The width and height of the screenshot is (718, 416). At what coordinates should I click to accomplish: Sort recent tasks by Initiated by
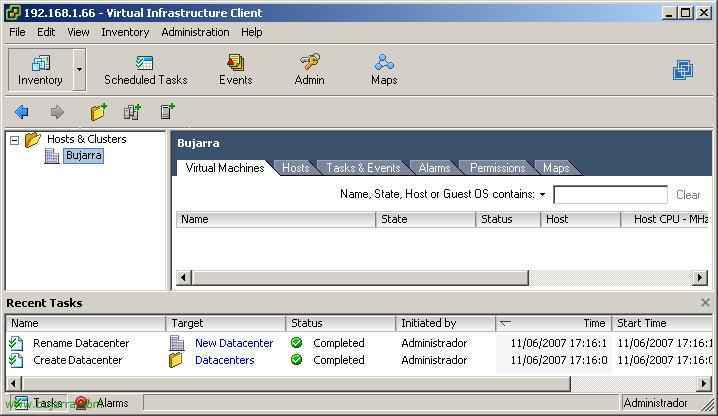[x=445, y=323]
